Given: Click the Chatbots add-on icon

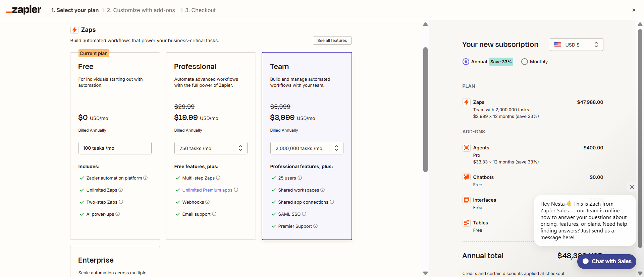Looking at the screenshot, I should pyautogui.click(x=466, y=177).
